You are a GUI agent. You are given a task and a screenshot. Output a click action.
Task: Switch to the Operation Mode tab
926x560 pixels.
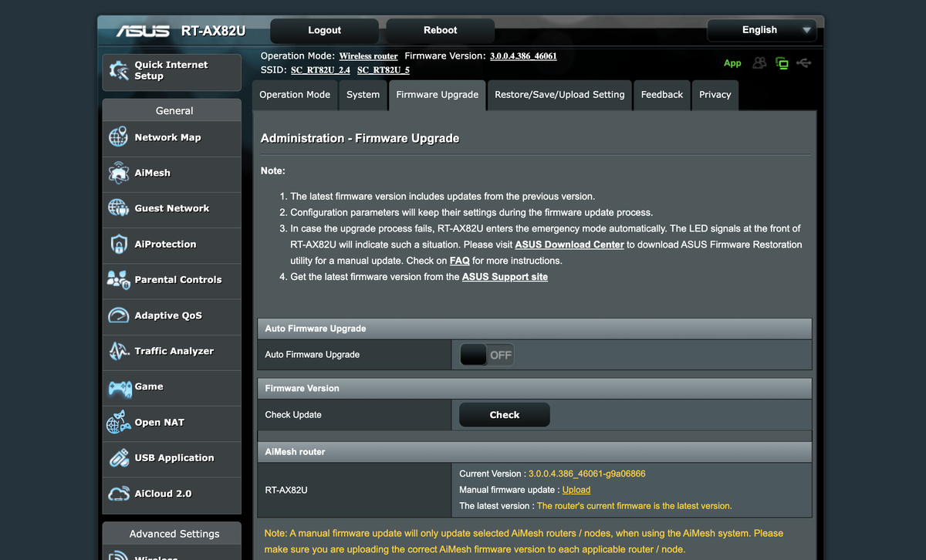[295, 95]
